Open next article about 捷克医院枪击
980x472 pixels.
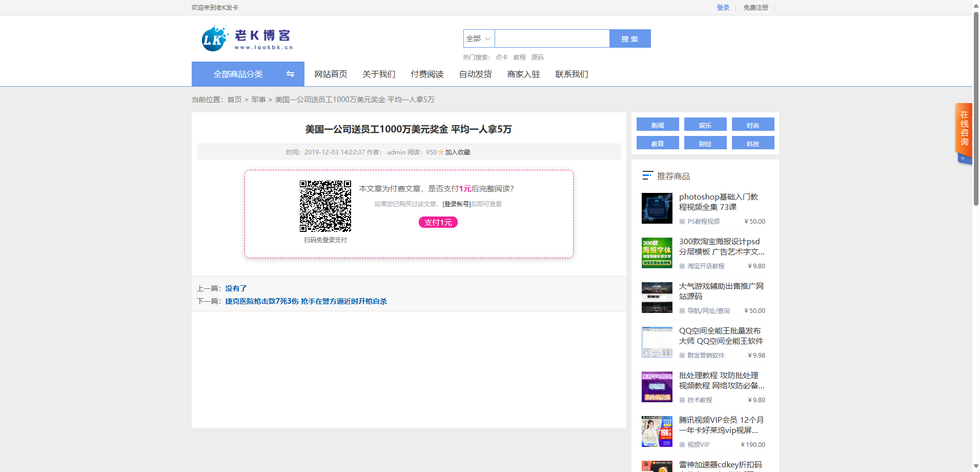[306, 301]
